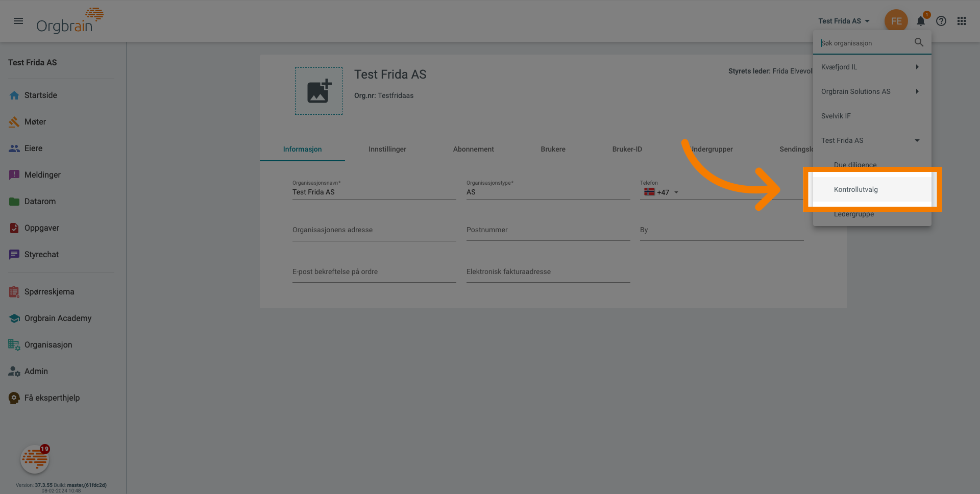Click Få eksperthjelp in sidebar
The image size is (980, 494).
pos(52,398)
